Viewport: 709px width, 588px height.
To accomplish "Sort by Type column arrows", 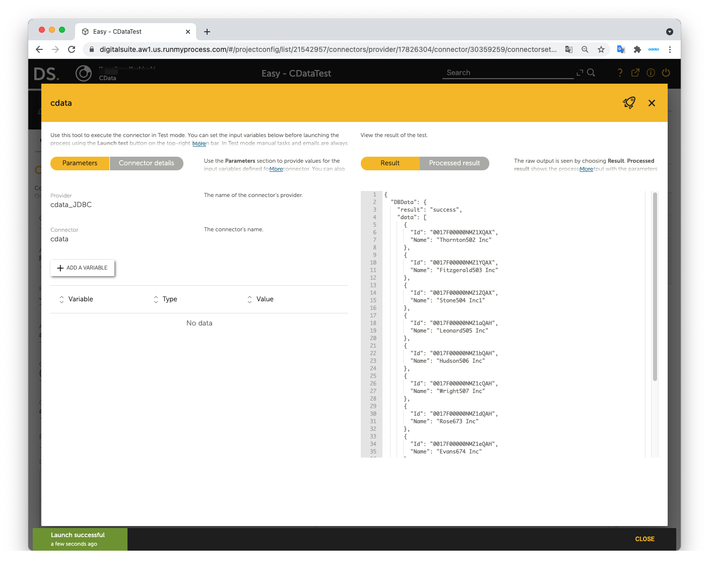I will coord(156,299).
